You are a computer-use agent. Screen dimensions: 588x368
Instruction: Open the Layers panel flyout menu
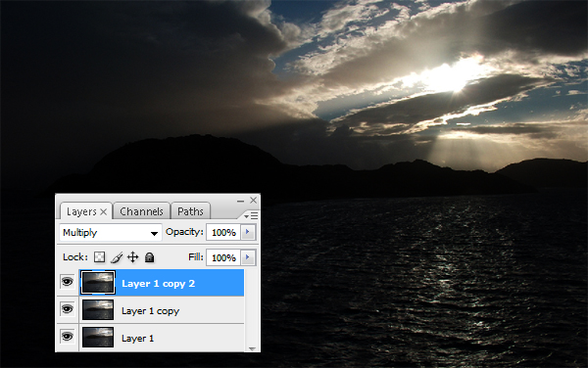251,216
